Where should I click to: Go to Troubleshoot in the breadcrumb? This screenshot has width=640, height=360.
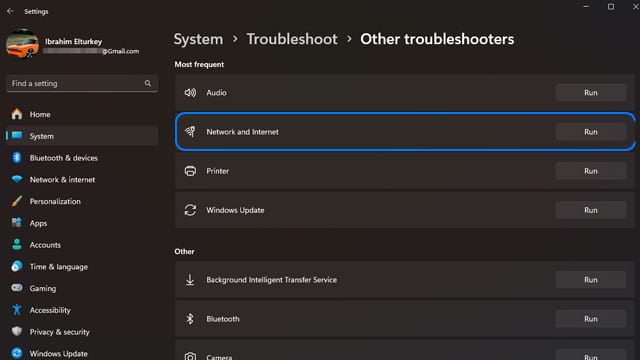click(x=292, y=40)
